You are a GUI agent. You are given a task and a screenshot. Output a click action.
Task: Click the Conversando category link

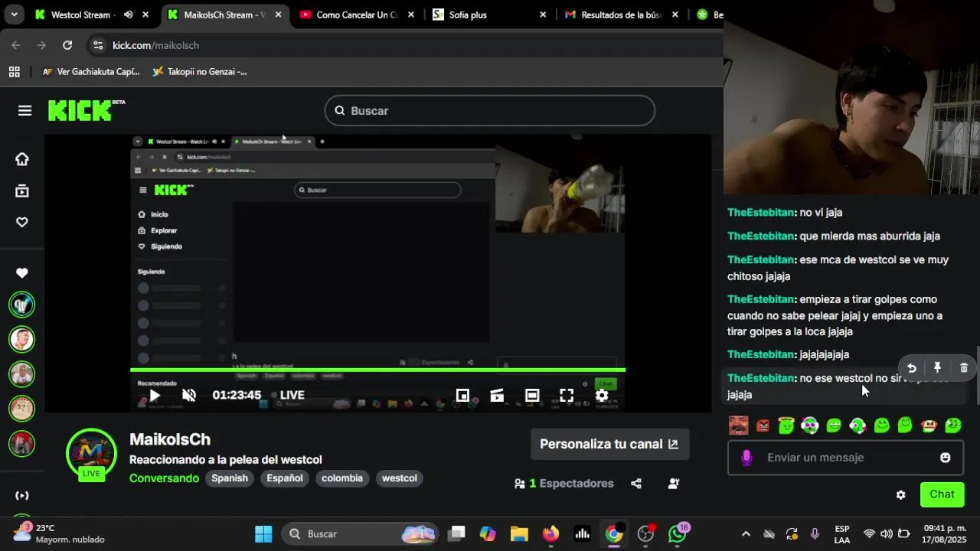(x=164, y=478)
